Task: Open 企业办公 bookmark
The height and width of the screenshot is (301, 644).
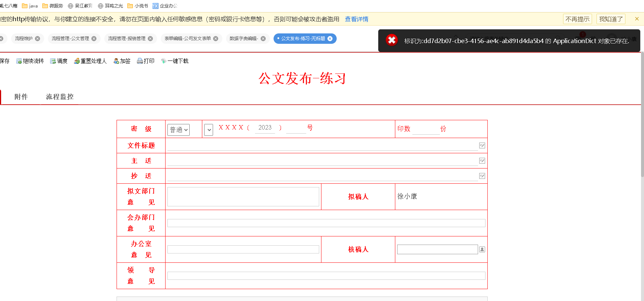Action: (x=165, y=6)
